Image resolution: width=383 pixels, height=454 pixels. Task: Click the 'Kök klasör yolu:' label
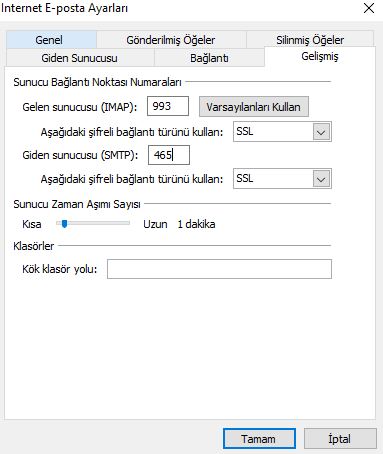coord(60,269)
